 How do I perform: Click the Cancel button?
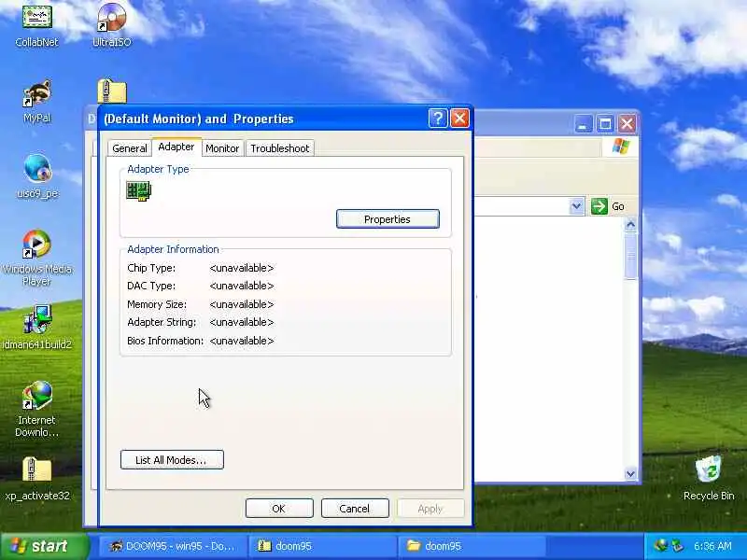(x=355, y=509)
